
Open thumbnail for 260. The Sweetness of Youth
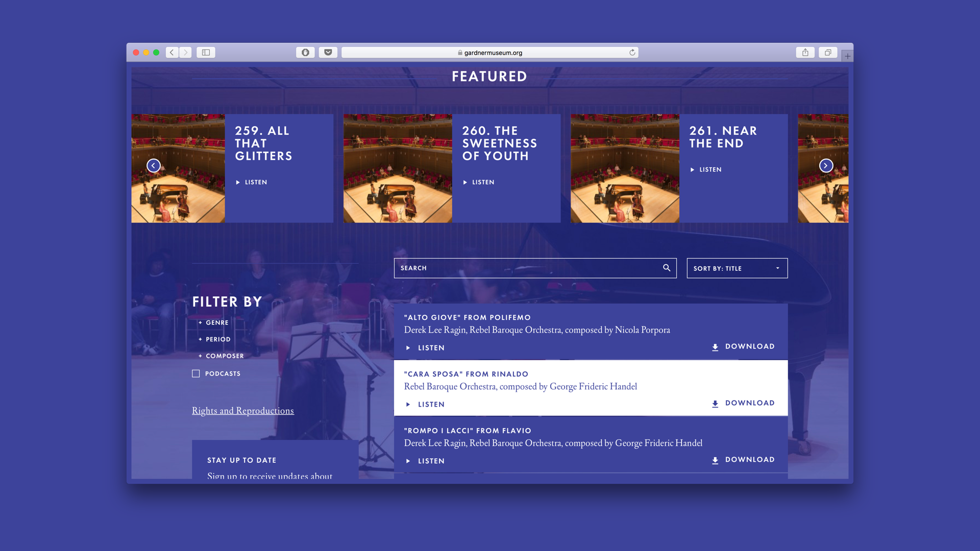(398, 168)
